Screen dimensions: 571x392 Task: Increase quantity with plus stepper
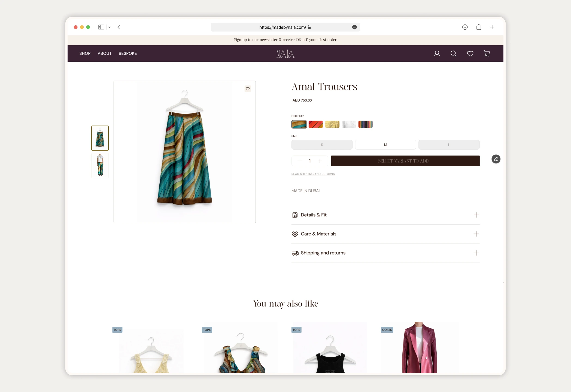point(320,161)
